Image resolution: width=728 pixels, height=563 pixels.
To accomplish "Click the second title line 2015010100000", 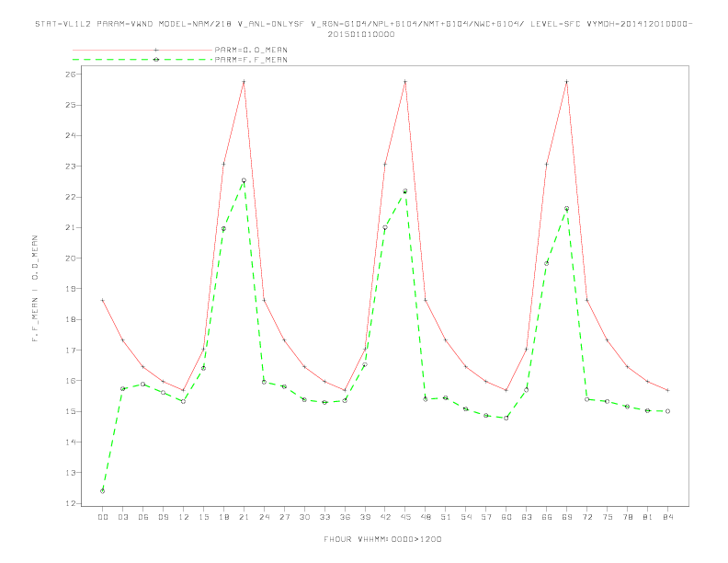I will click(361, 34).
